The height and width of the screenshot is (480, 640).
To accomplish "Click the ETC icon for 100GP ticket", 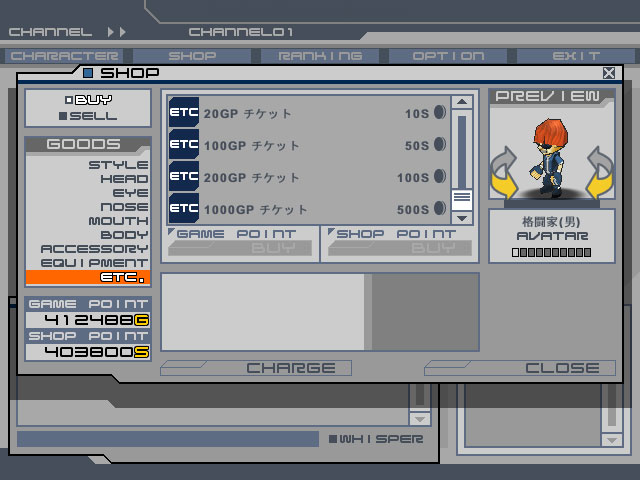I will [184, 145].
